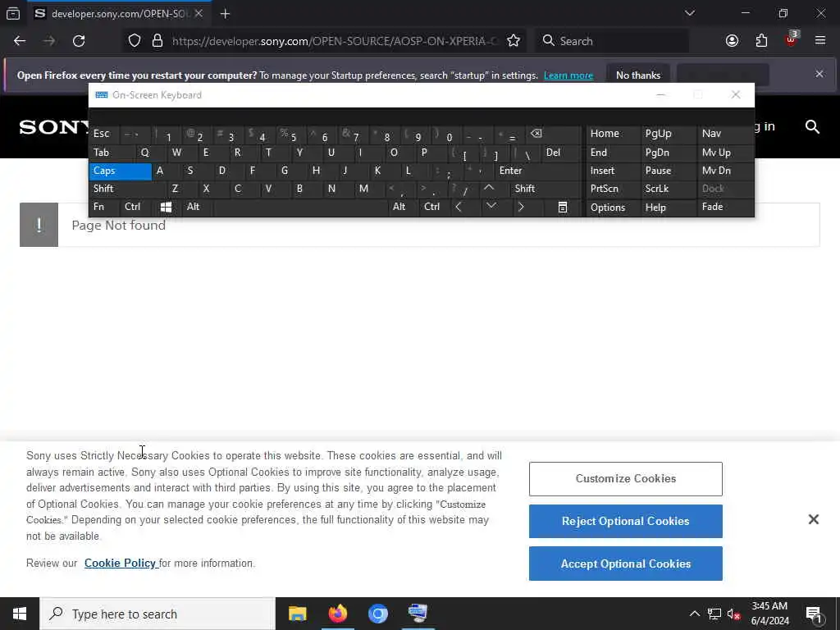Expand the list all tabs chevron

(689, 13)
